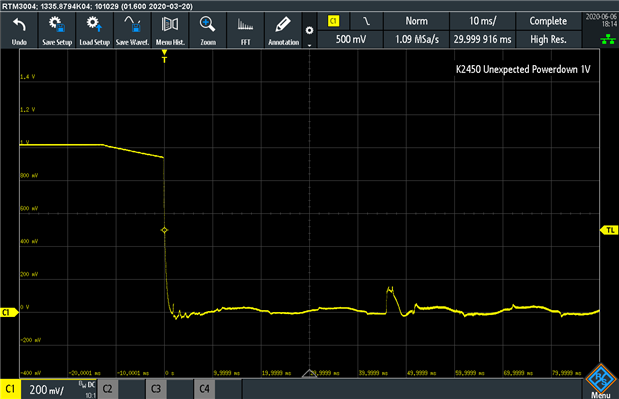Select the yellow C1 trigger source box
Viewport: 619px width, 399px height.
(334, 21)
